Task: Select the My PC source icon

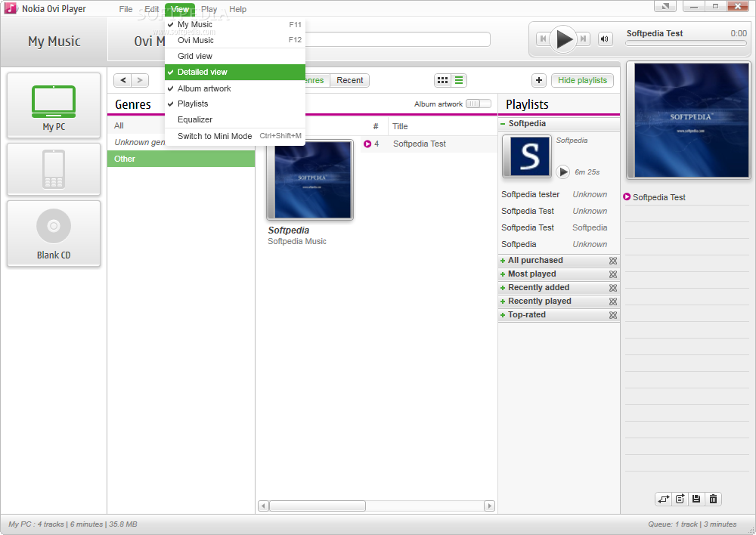Action: point(54,106)
